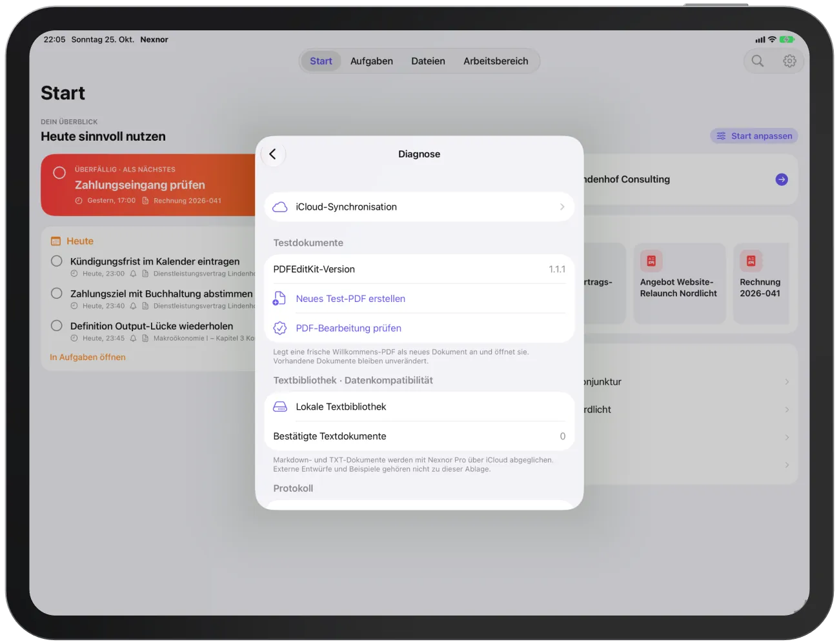Go back with the Diagnose back arrow
This screenshot has width=839, height=644.
(273, 154)
